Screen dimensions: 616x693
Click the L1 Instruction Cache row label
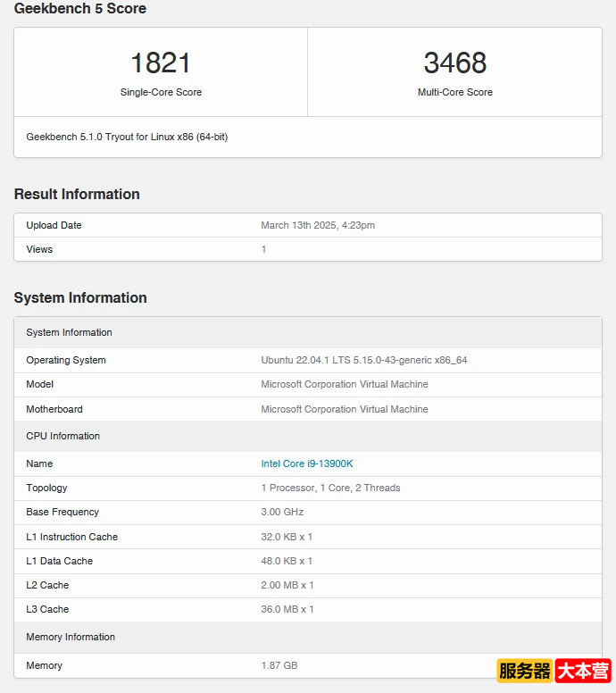tap(71, 537)
